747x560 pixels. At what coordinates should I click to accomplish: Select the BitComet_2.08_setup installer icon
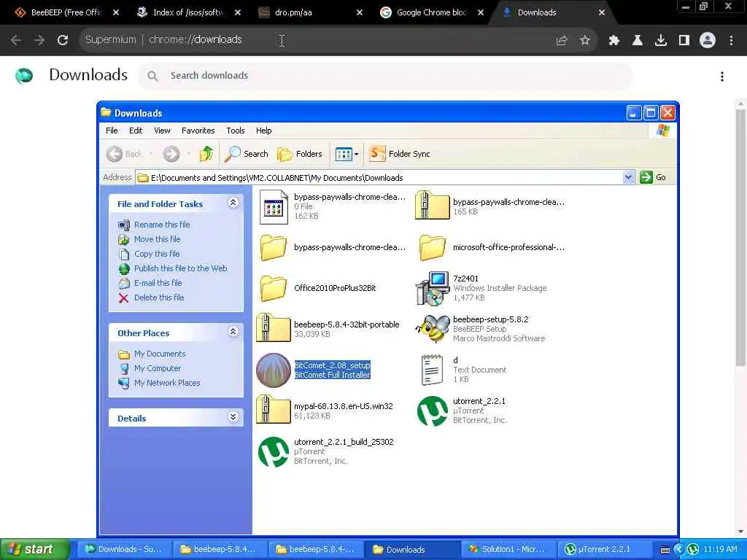point(274,370)
